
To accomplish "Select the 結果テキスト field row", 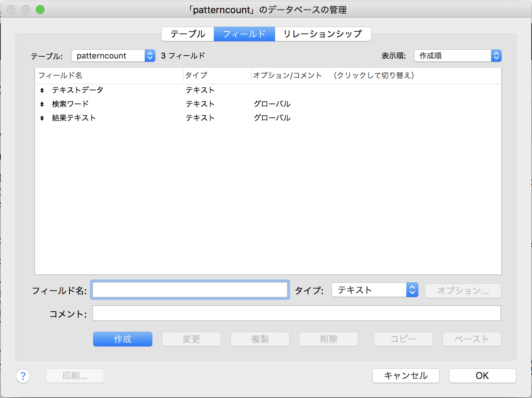I will click(268, 118).
